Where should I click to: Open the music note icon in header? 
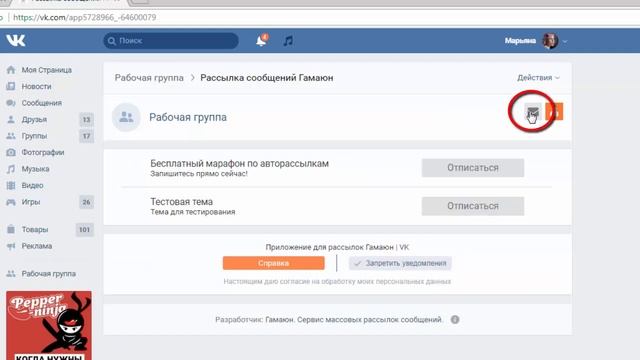point(288,40)
